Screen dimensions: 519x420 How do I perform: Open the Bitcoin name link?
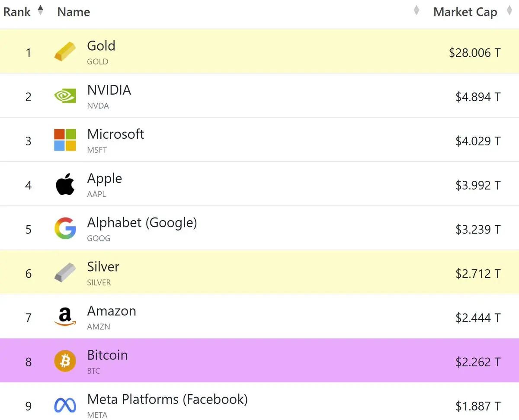click(x=107, y=355)
